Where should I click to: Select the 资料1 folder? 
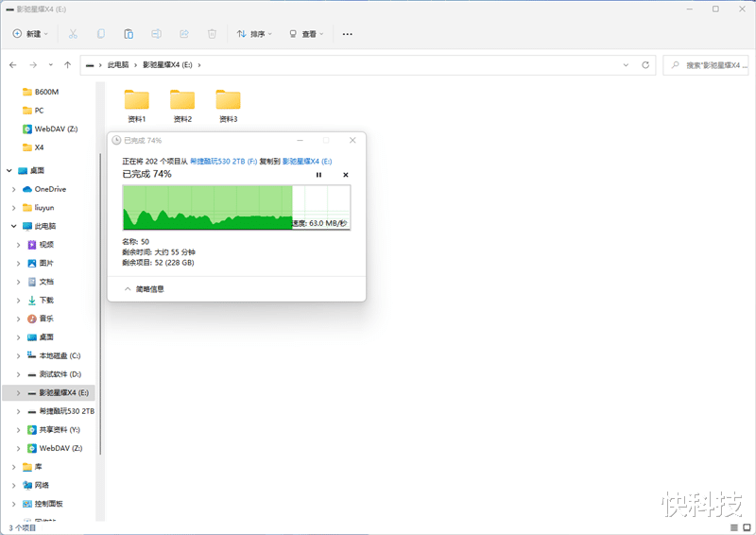coord(137,106)
